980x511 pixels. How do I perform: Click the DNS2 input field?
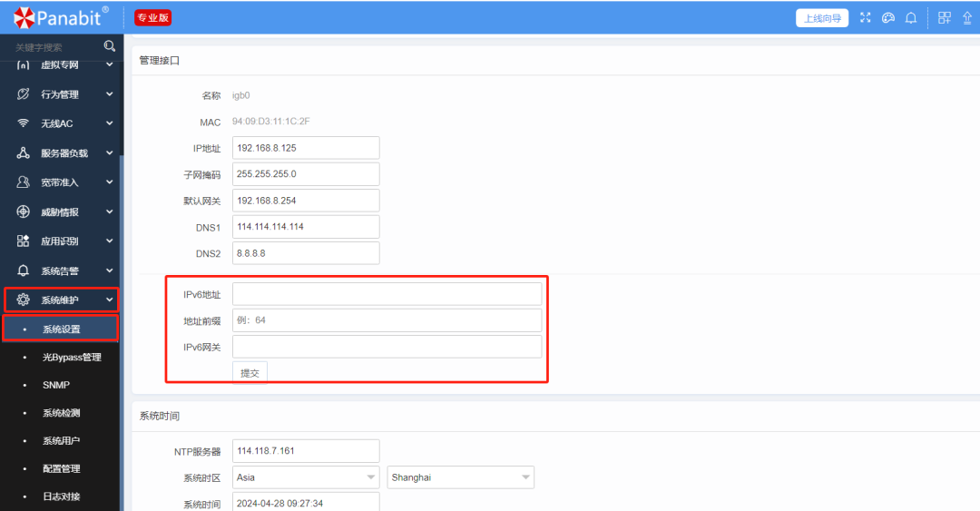(306, 253)
